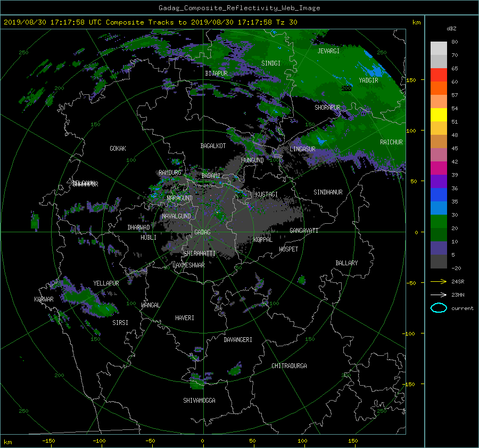Click the KOPPAL city label
This screenshot has height=448, width=479.
(263, 240)
